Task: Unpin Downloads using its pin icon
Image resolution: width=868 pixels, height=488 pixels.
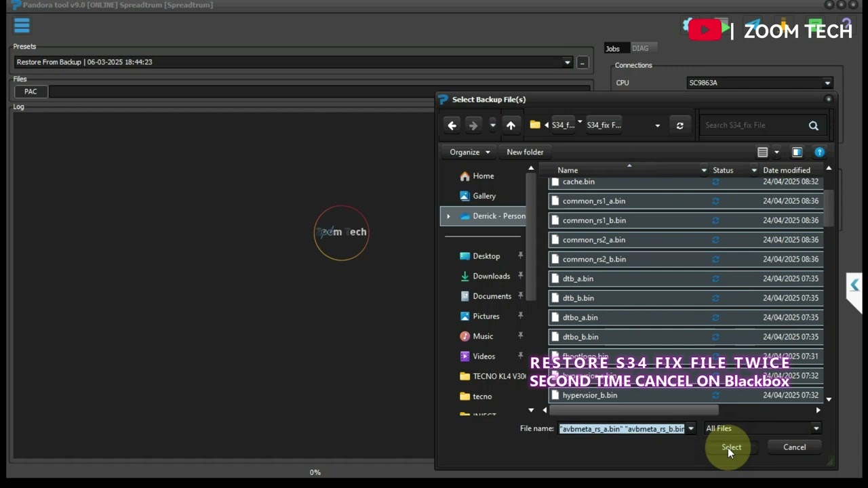Action: 520,276
